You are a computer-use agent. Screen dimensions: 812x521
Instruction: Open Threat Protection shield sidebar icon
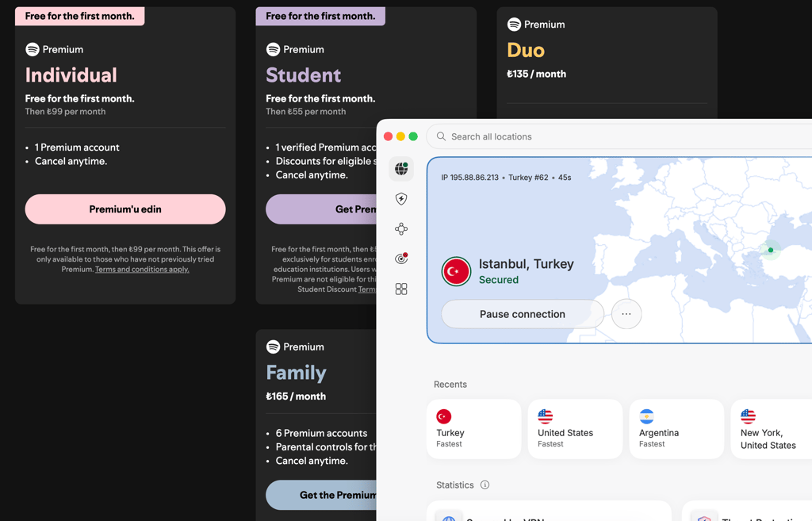[401, 199]
